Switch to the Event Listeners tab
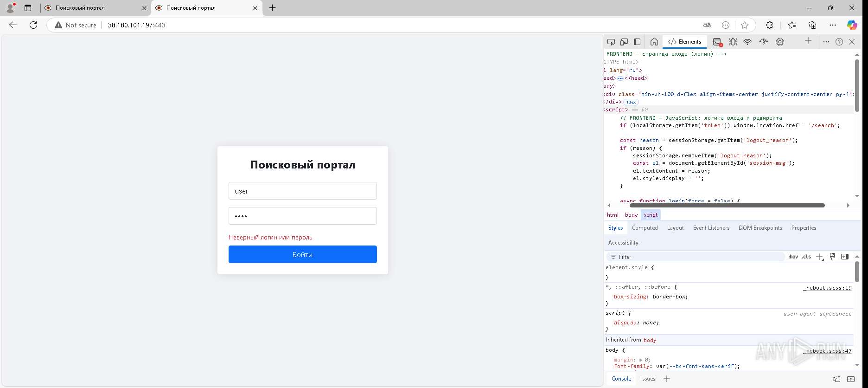Image resolution: width=868 pixels, height=388 pixels. [711, 228]
